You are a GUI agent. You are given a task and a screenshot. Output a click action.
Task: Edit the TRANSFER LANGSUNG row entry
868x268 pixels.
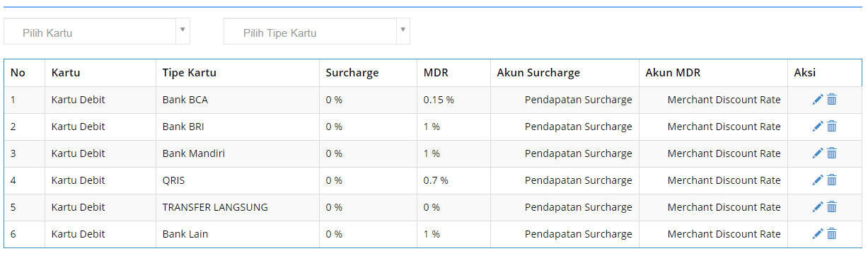(x=818, y=207)
